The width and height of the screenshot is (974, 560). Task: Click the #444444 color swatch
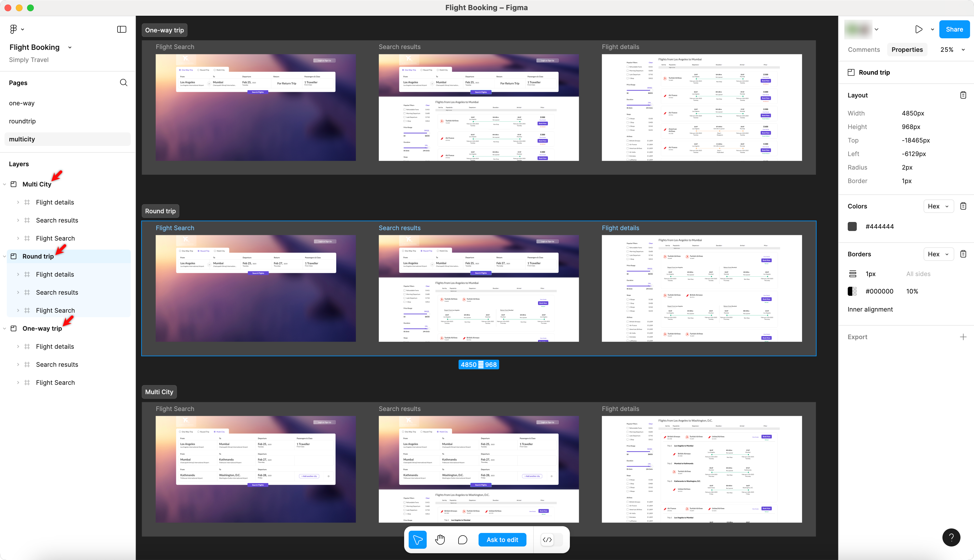click(852, 226)
